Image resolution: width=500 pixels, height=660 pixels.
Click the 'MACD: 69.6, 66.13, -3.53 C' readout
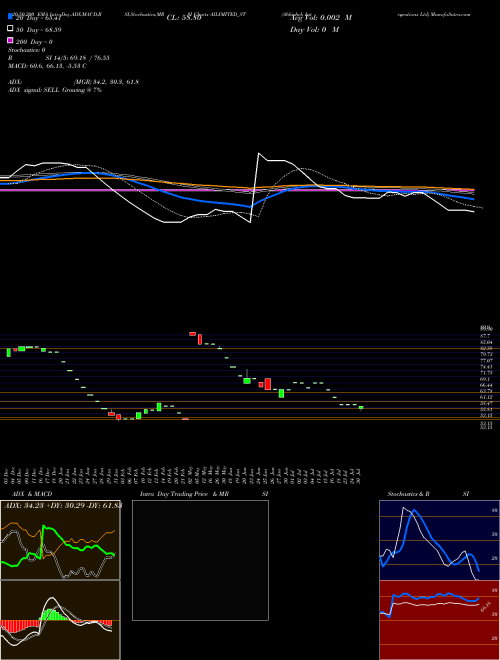click(x=47, y=66)
